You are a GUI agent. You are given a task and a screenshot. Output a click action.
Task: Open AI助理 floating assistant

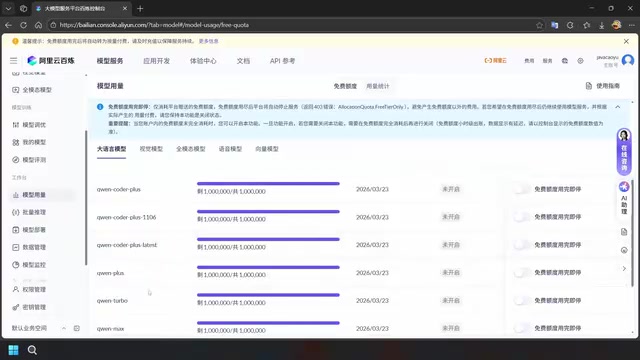624,198
